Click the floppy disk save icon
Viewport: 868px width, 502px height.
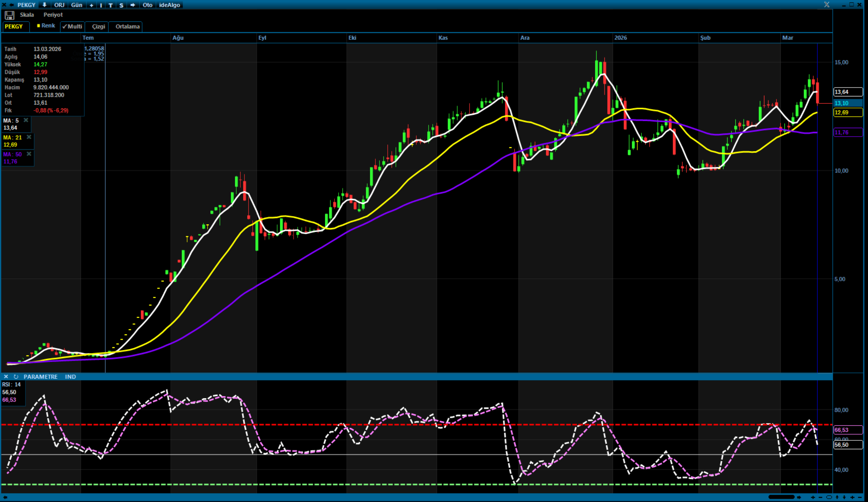click(x=9, y=15)
